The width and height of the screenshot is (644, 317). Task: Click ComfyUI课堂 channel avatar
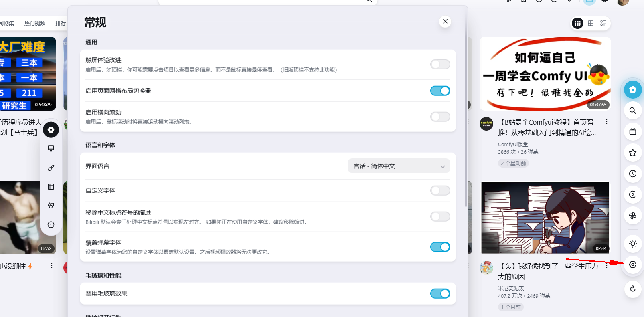pyautogui.click(x=486, y=124)
